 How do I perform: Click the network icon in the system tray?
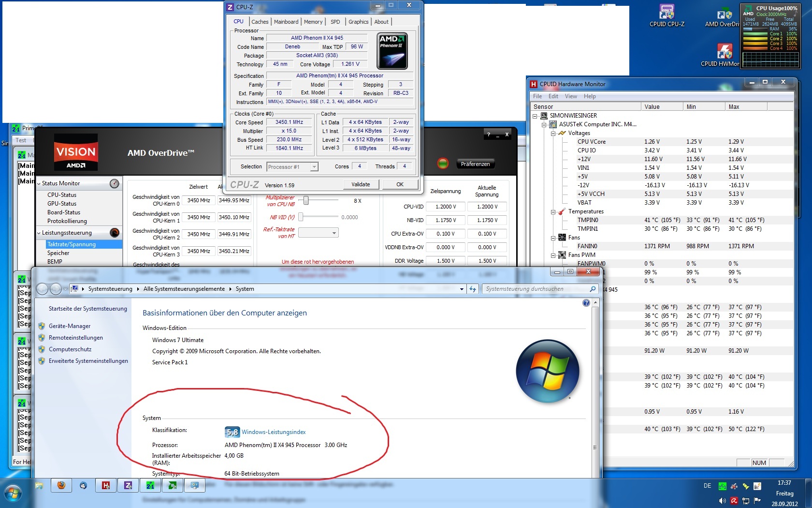click(x=746, y=501)
